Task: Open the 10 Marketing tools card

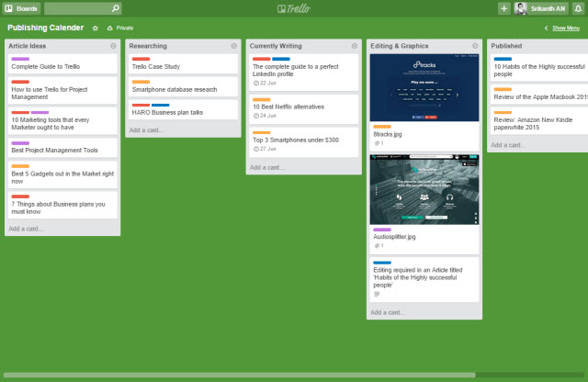Action: 62,120
